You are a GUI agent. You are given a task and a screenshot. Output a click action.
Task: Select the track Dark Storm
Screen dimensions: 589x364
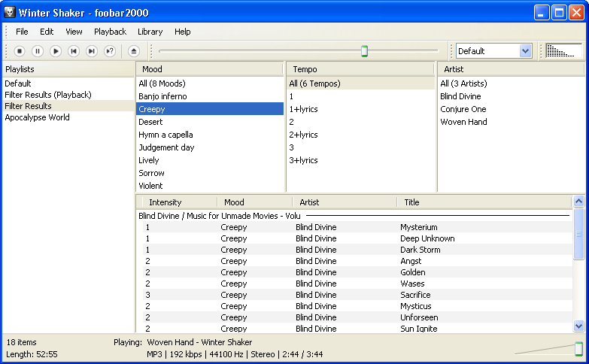pos(357,250)
